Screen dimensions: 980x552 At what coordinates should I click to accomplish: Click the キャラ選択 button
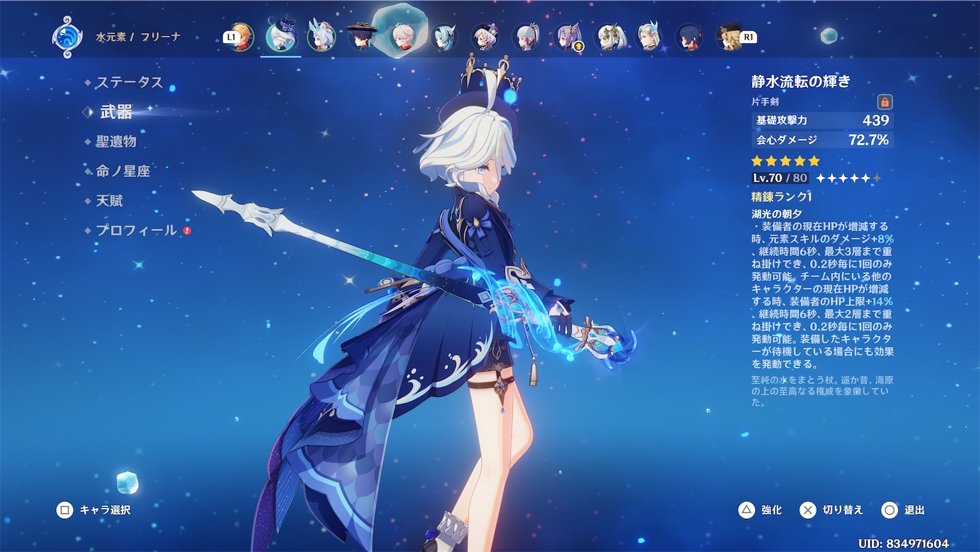[x=93, y=510]
